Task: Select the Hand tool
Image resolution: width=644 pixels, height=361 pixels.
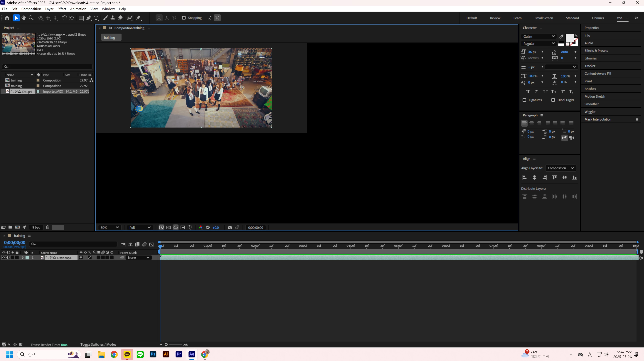Action: pyautogui.click(x=24, y=18)
